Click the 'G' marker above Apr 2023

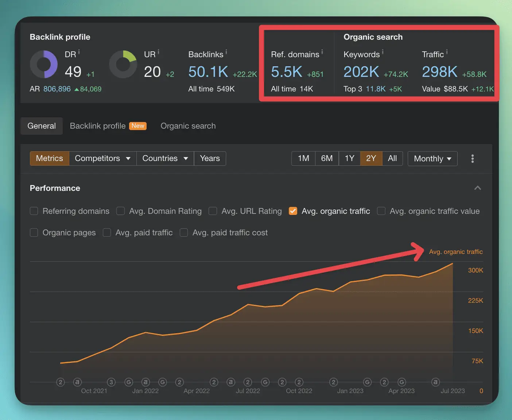(x=402, y=382)
